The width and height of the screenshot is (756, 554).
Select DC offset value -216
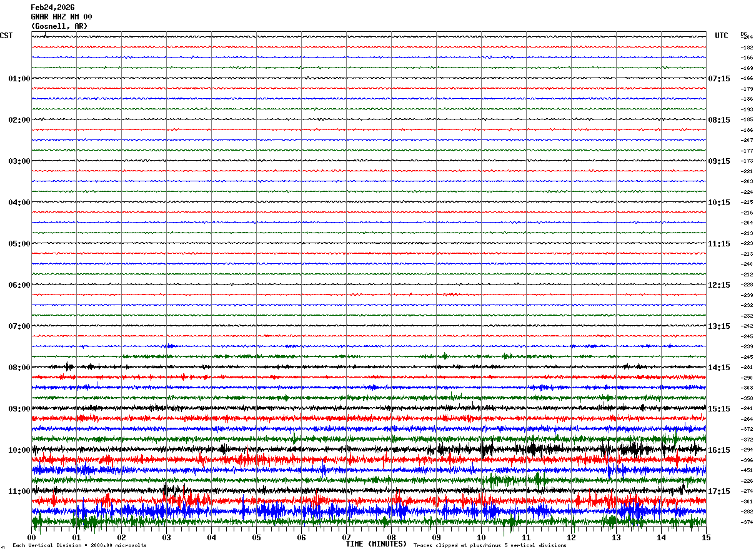click(747, 213)
